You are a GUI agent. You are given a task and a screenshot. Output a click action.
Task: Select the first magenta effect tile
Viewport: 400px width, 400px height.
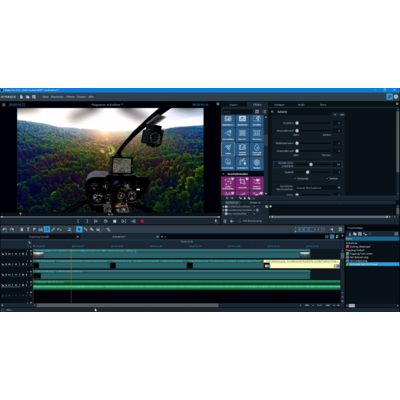pos(228,183)
